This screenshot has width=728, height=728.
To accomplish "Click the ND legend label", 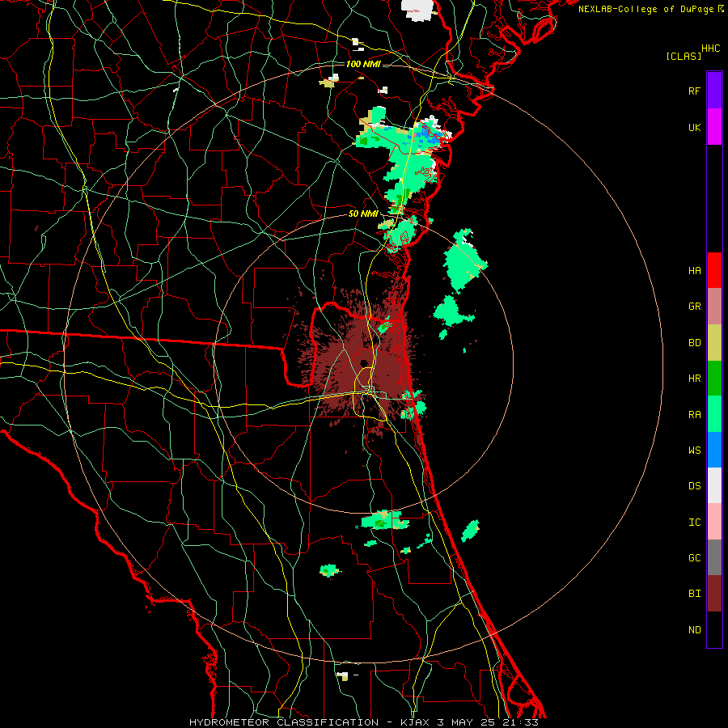I will pyautogui.click(x=695, y=630).
